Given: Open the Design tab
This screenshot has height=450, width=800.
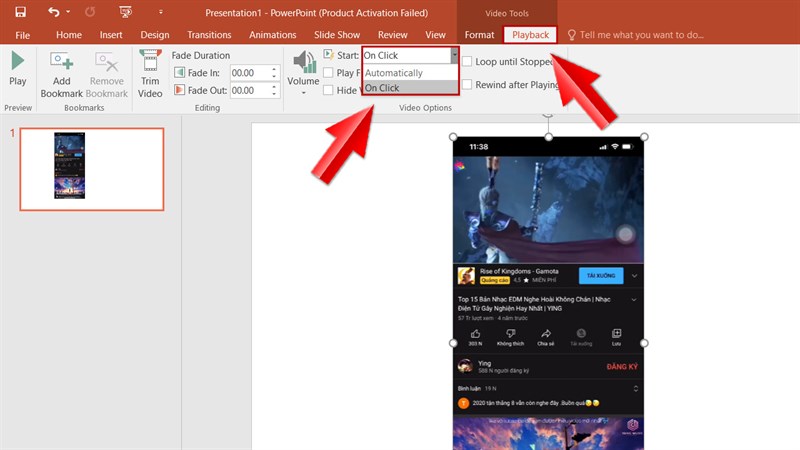Looking at the screenshot, I should tap(155, 35).
